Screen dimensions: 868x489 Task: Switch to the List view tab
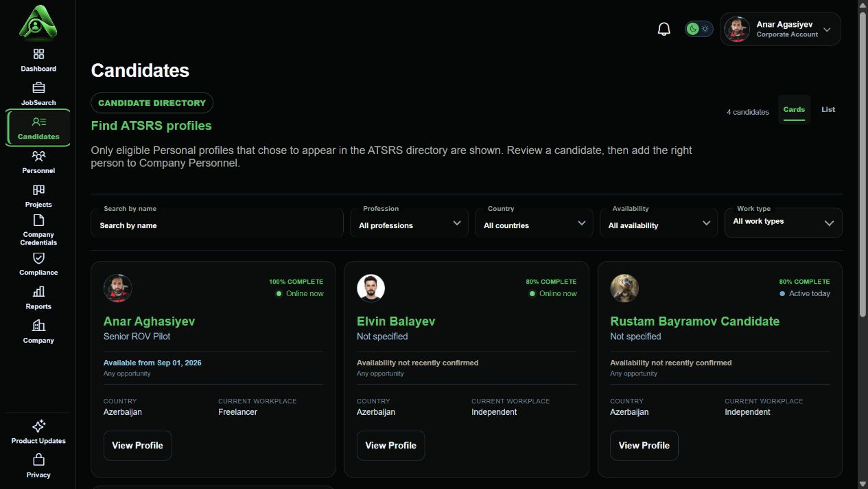[828, 110]
